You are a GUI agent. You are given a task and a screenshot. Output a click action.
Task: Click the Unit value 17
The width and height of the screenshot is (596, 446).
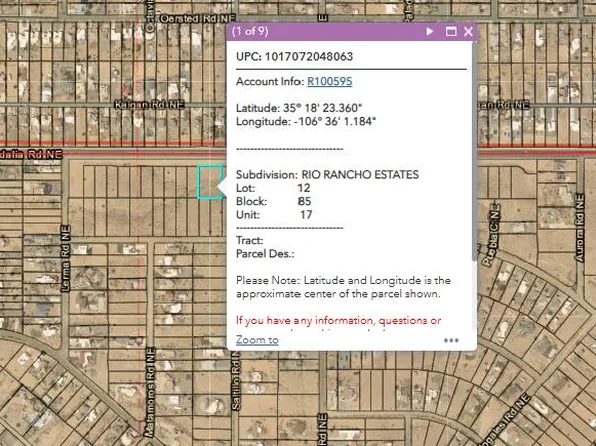coord(306,215)
